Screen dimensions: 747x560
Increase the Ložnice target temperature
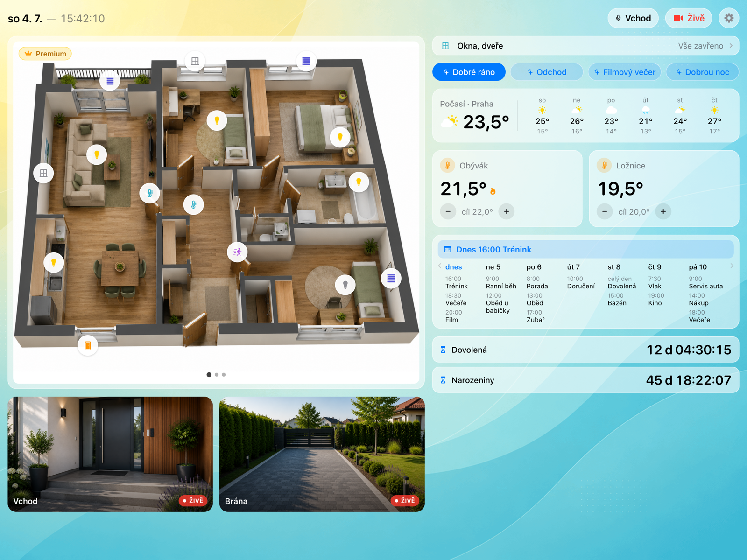point(663,211)
